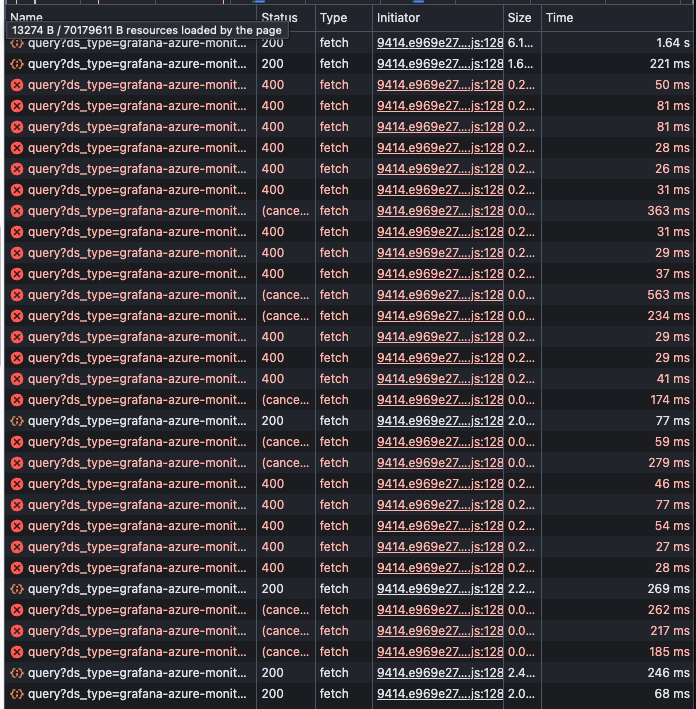Click the error icon of the canceled 59 ms request
This screenshot has height=709, width=696.
(17, 442)
